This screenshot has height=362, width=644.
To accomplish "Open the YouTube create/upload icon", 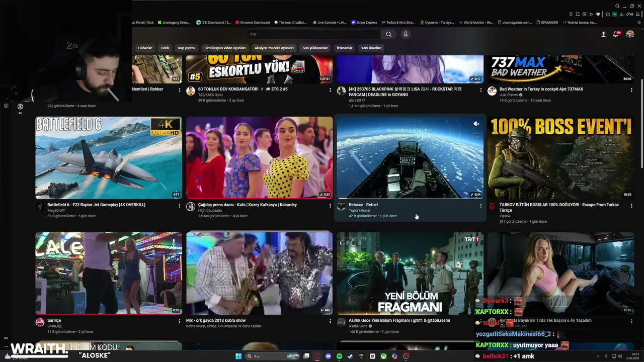I will point(603,34).
